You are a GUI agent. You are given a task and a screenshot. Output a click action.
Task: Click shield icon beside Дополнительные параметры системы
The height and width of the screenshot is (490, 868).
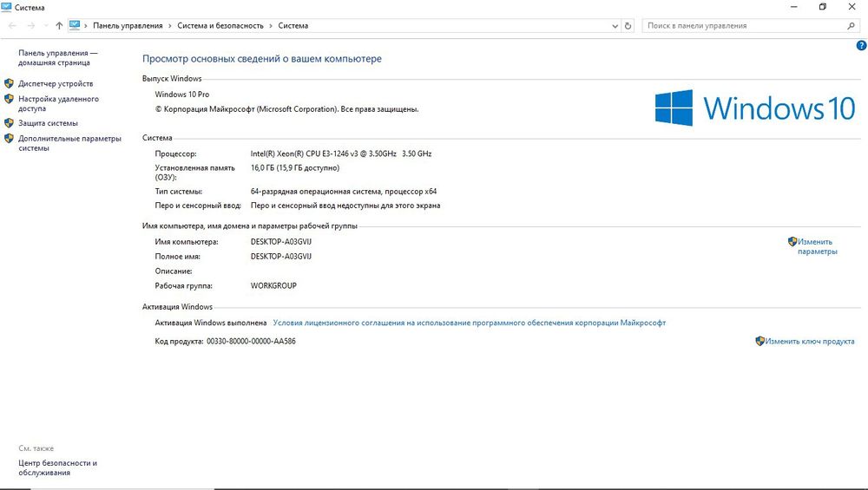tap(9, 138)
